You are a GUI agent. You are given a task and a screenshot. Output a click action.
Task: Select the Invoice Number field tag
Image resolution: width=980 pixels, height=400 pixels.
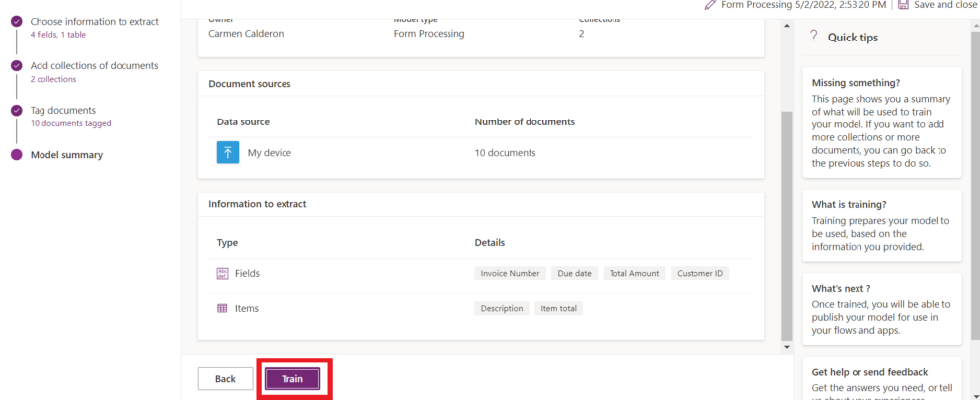tap(510, 273)
